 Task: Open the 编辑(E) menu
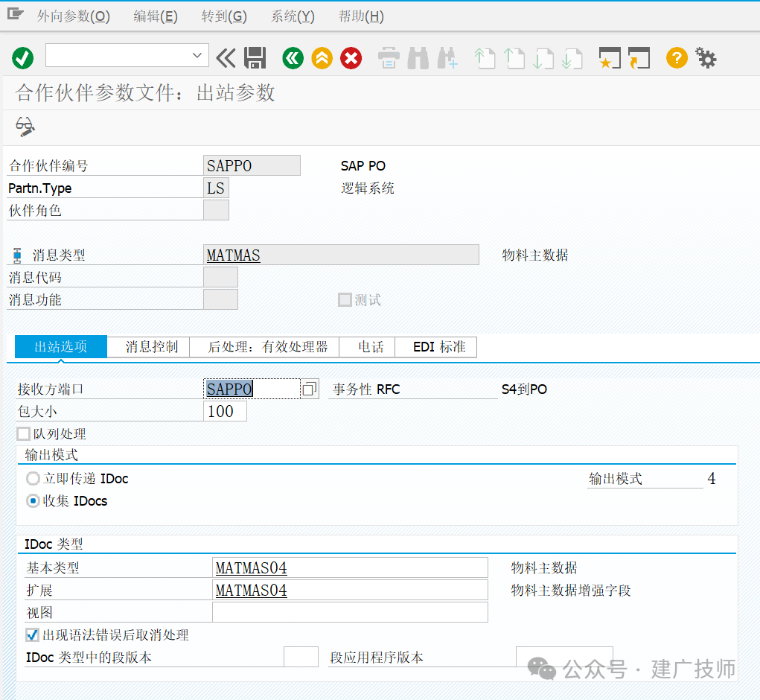click(156, 16)
